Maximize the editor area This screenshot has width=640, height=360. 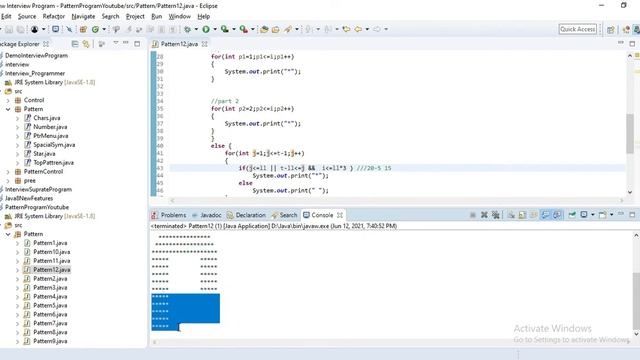632,43
